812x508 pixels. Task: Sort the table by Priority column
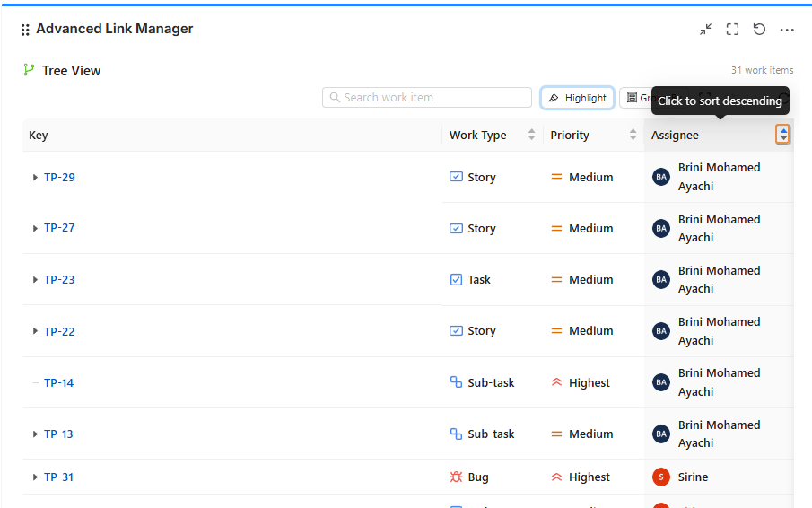[x=633, y=135]
